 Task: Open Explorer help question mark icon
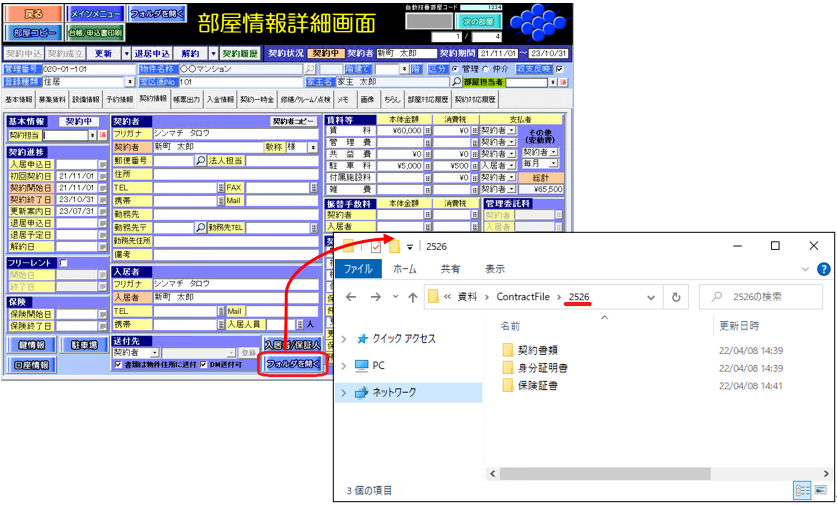(823, 269)
